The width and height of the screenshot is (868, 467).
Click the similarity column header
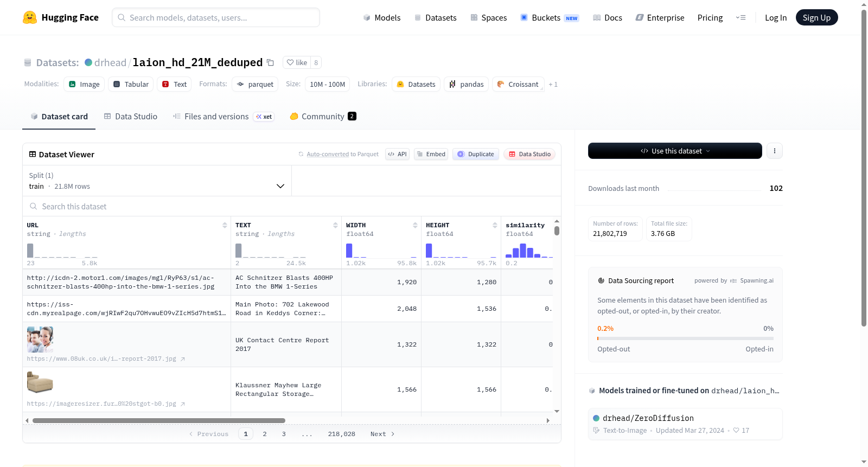[x=525, y=225]
